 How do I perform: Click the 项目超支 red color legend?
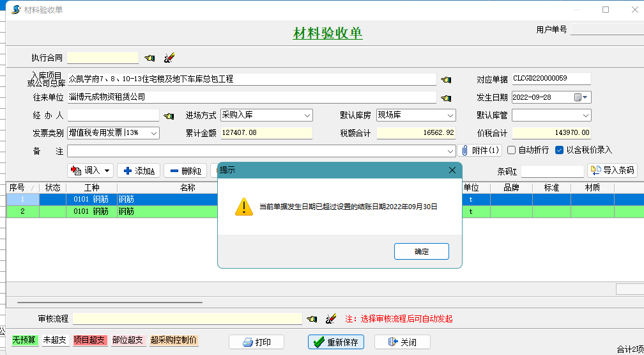pos(90,340)
